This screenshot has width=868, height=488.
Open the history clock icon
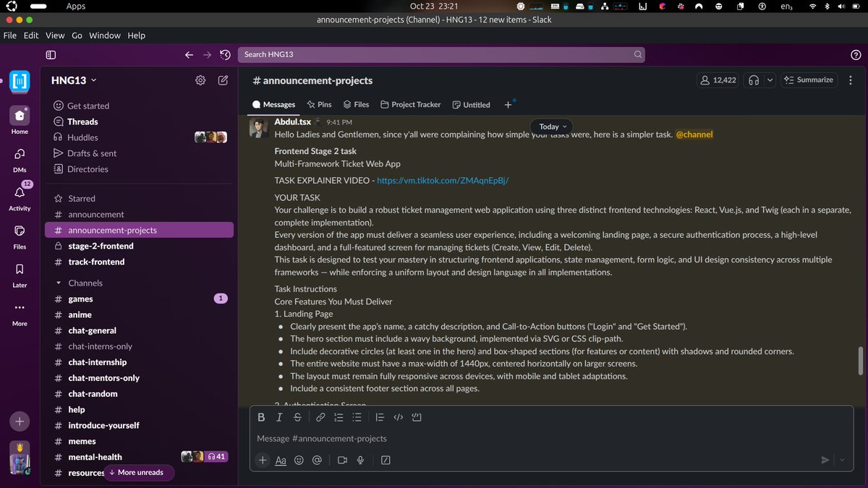point(225,54)
